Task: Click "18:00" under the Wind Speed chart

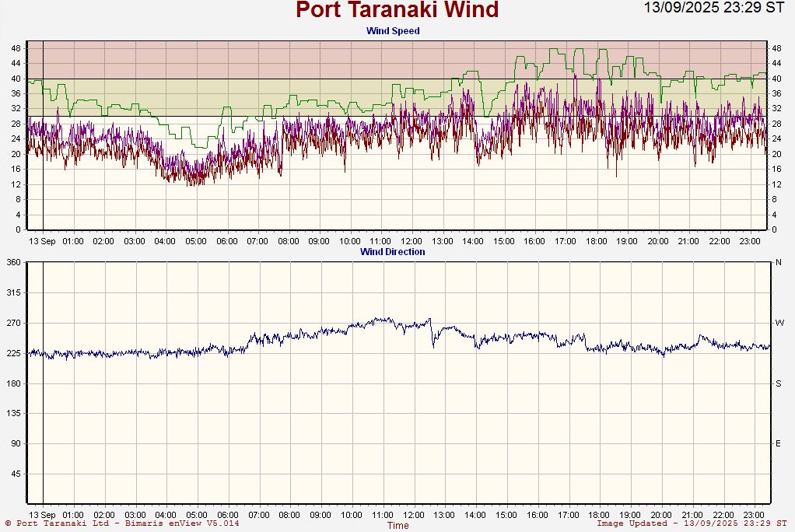Action: click(596, 241)
